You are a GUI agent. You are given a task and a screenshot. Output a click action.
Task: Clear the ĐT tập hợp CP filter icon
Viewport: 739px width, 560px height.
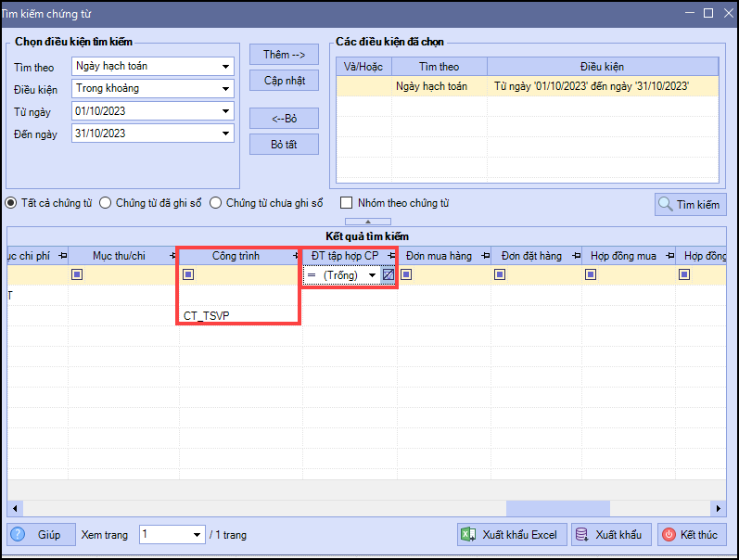click(389, 275)
